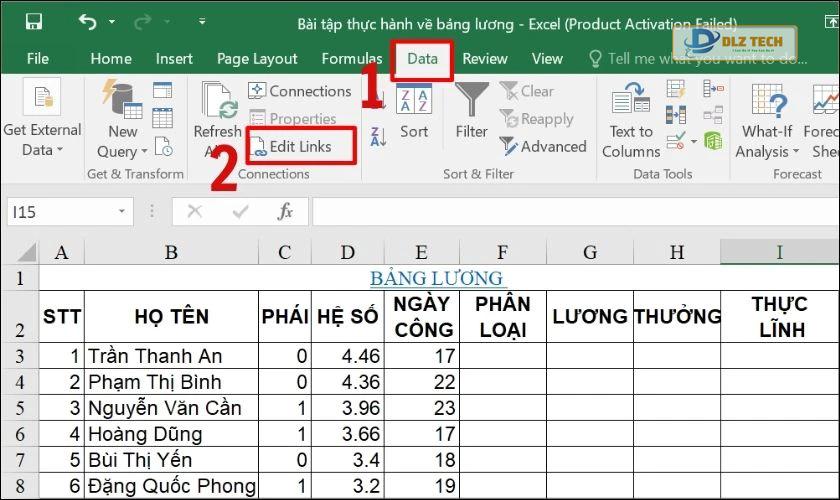The width and height of the screenshot is (840, 500).
Task: Click the Forecast Sheet button
Action: pos(822,121)
